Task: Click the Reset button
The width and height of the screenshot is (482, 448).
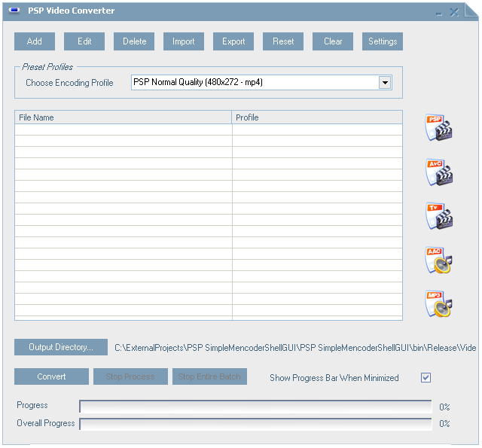Action: [283, 41]
